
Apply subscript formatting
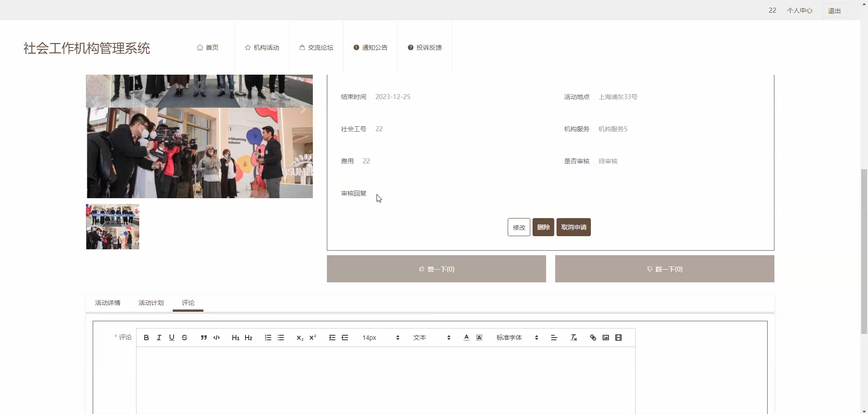[300, 338]
